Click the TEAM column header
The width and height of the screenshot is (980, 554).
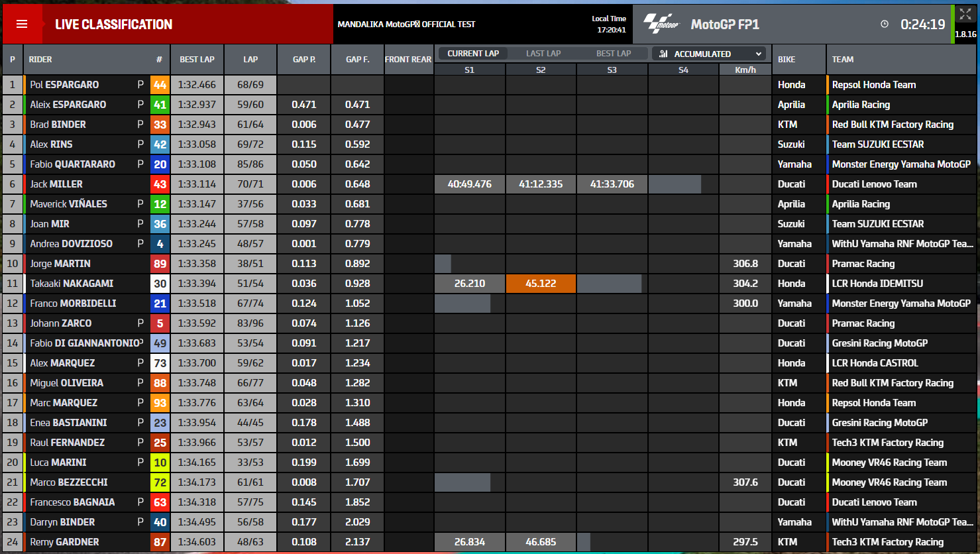(843, 60)
